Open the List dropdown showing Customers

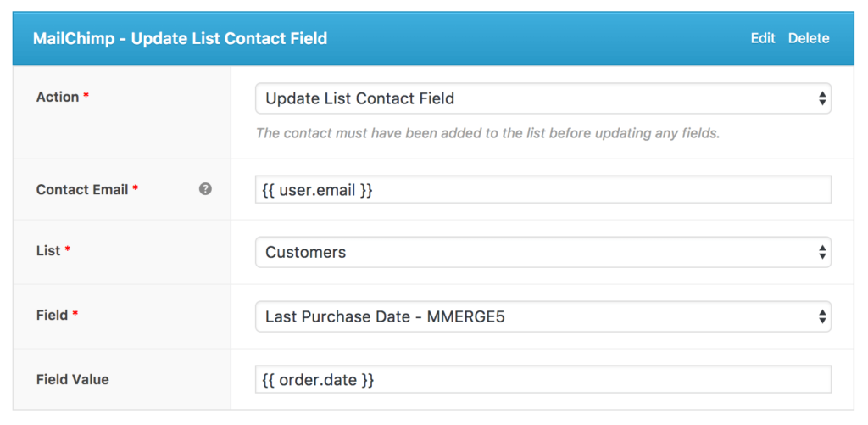(542, 252)
